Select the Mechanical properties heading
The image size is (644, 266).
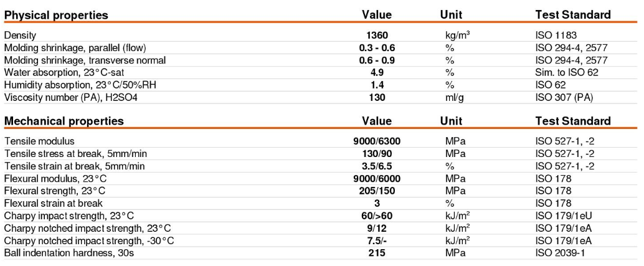coord(64,121)
